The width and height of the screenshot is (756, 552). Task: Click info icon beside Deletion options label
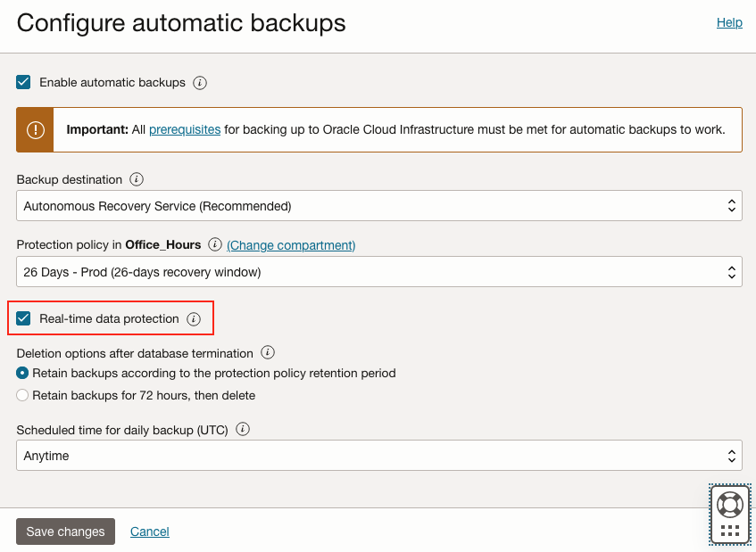[x=268, y=353]
